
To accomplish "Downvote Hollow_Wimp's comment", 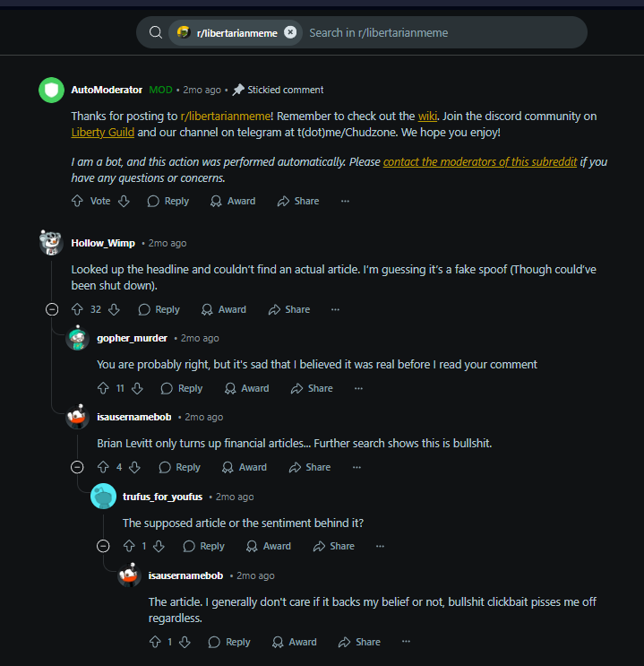I will coord(114,309).
